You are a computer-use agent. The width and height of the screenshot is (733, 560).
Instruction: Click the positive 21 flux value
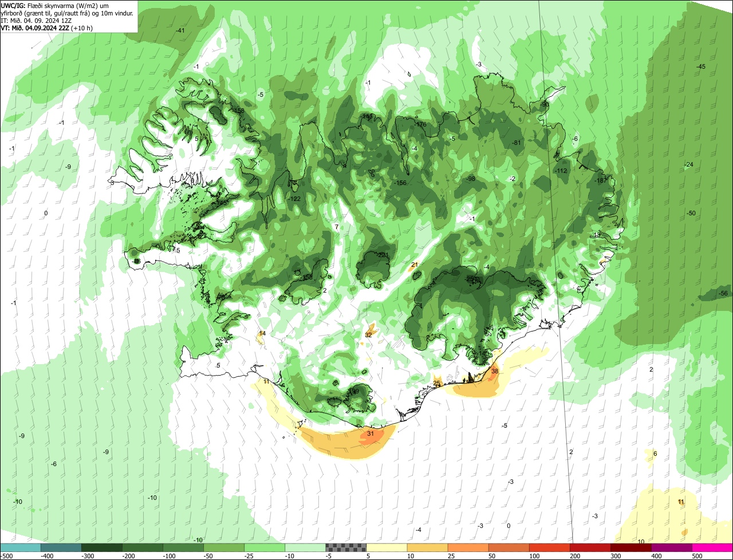point(415,265)
